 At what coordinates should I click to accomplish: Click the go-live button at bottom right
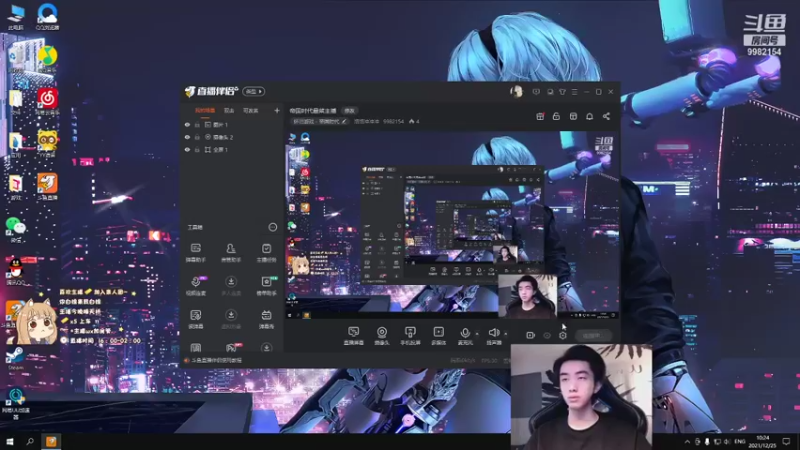click(593, 335)
